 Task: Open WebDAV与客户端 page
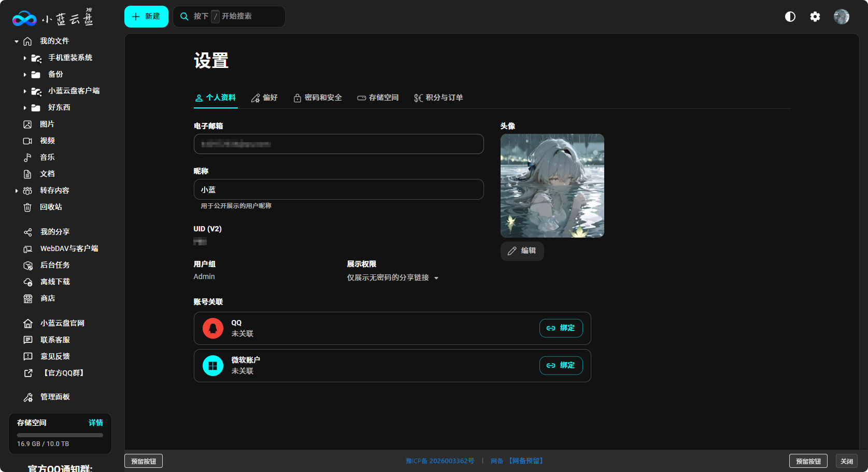(x=68, y=248)
